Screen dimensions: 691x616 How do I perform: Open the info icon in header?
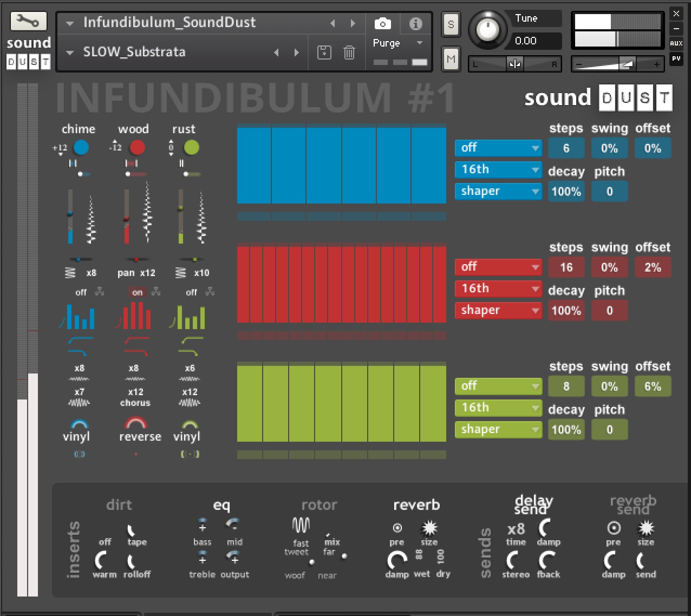pos(415,24)
